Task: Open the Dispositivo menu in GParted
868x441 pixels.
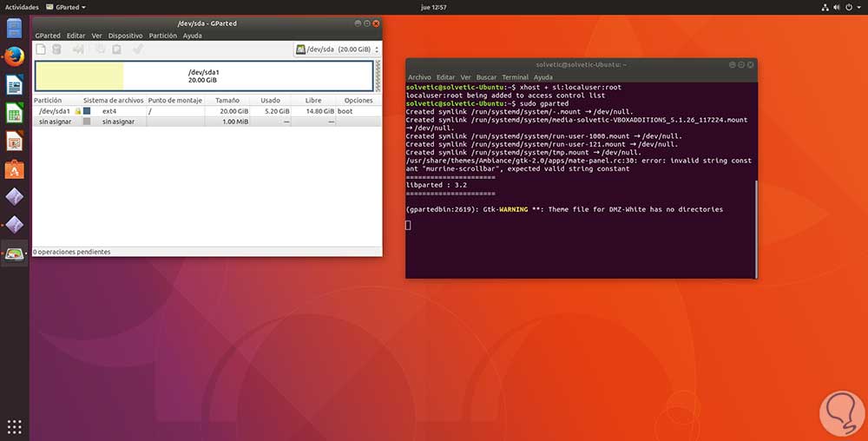Action: (x=125, y=36)
